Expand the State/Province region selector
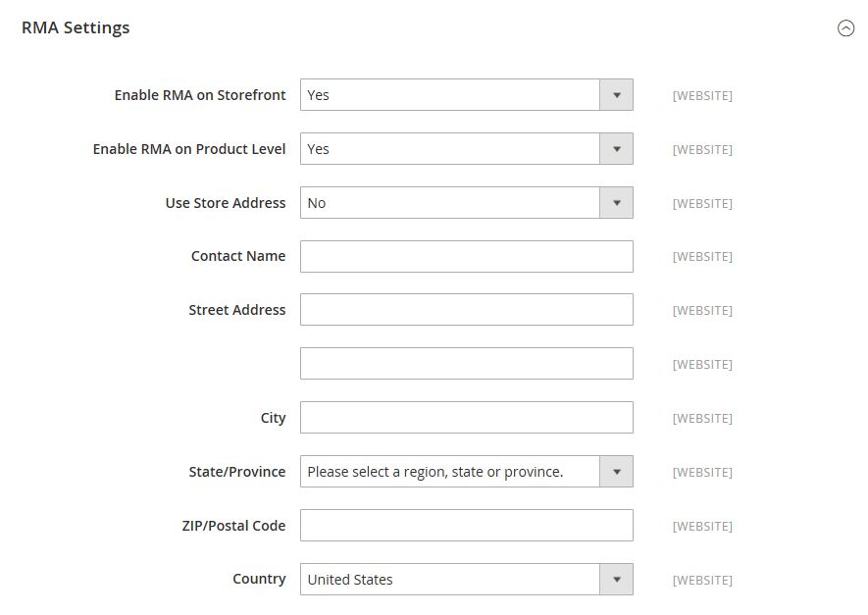868x615 pixels. [450, 472]
